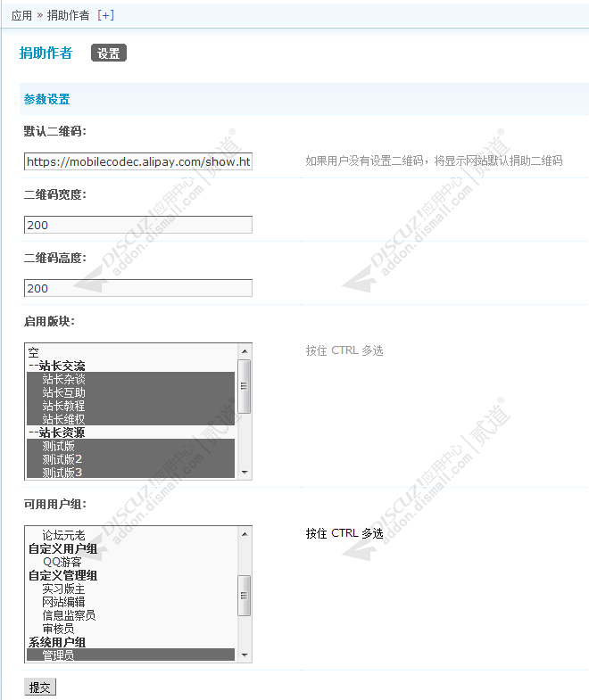Click the user group list scrollbar thumb

pos(245,596)
